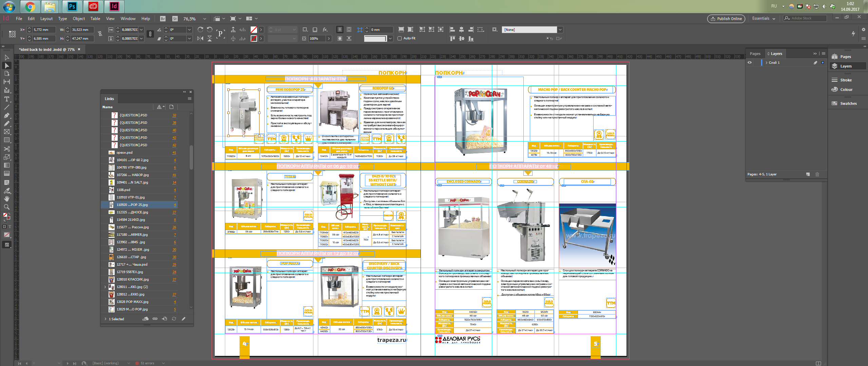
Task: Select the Gap tool
Action: [6, 82]
